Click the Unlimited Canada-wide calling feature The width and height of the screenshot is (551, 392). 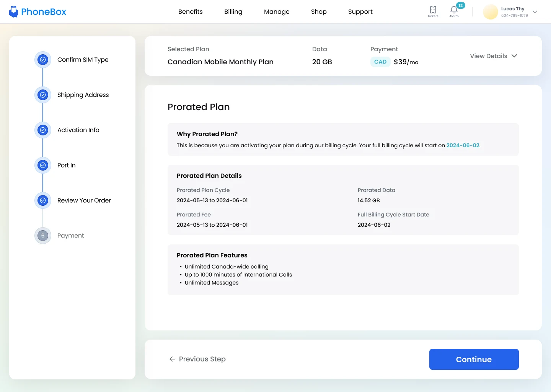point(227,267)
